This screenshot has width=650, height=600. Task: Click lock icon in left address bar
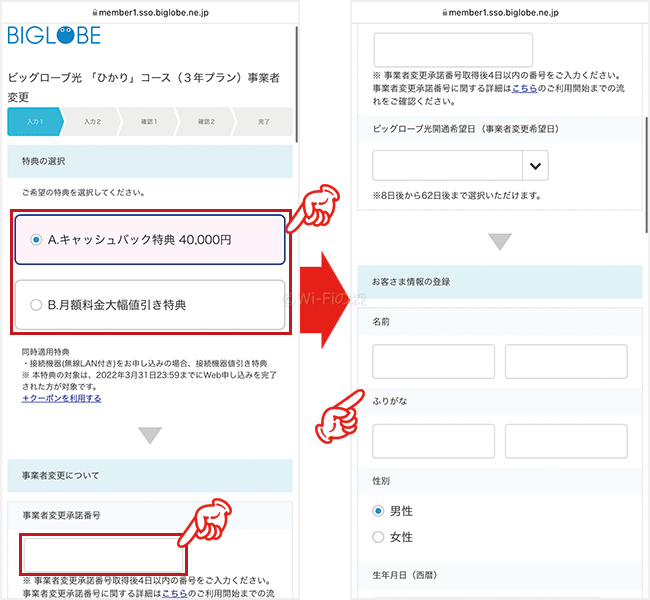tap(95, 13)
